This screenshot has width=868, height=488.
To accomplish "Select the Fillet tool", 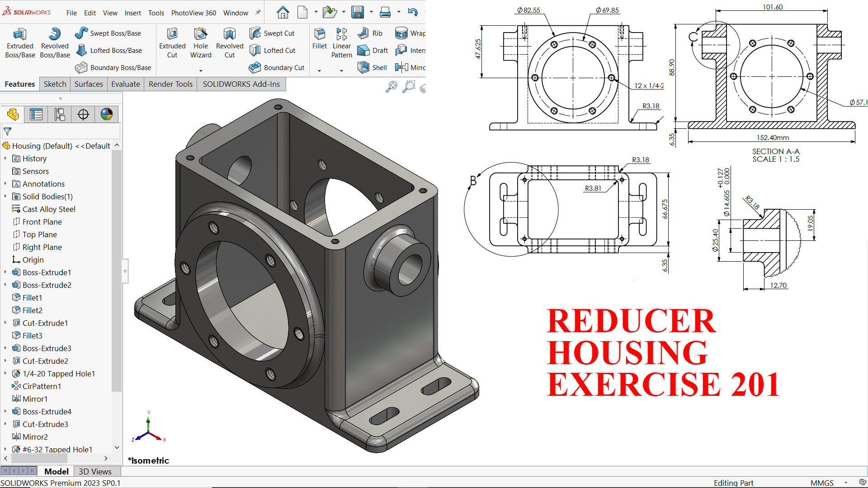I will coord(320,38).
